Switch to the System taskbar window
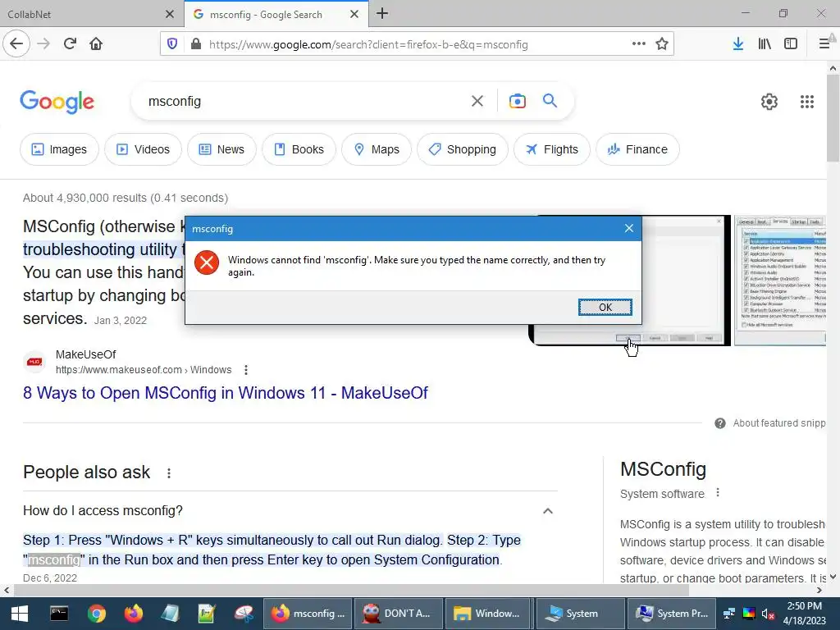The width and height of the screenshot is (840, 630). pyautogui.click(x=580, y=614)
